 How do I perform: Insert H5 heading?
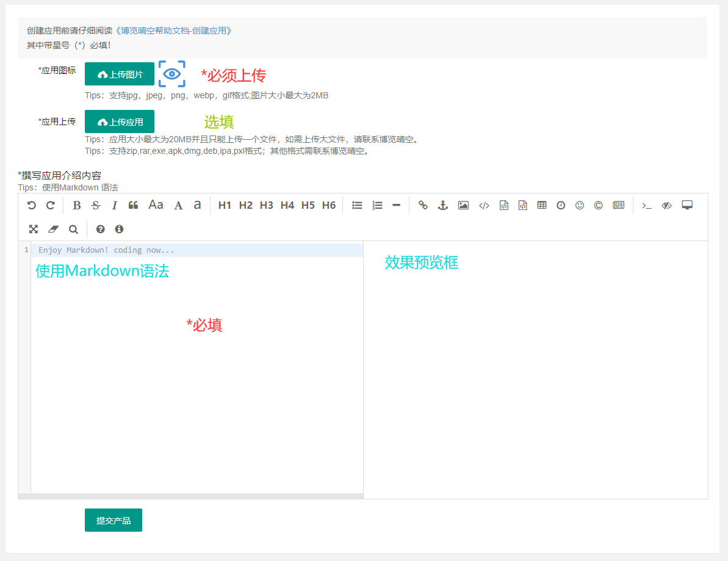(308, 205)
